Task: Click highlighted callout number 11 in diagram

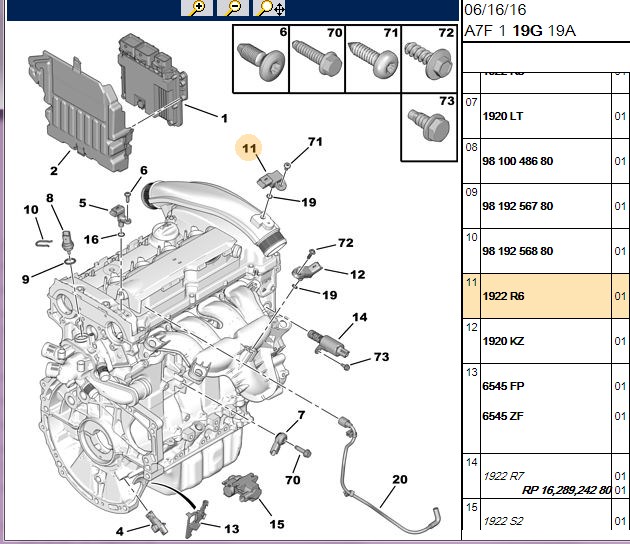Action: click(x=249, y=148)
